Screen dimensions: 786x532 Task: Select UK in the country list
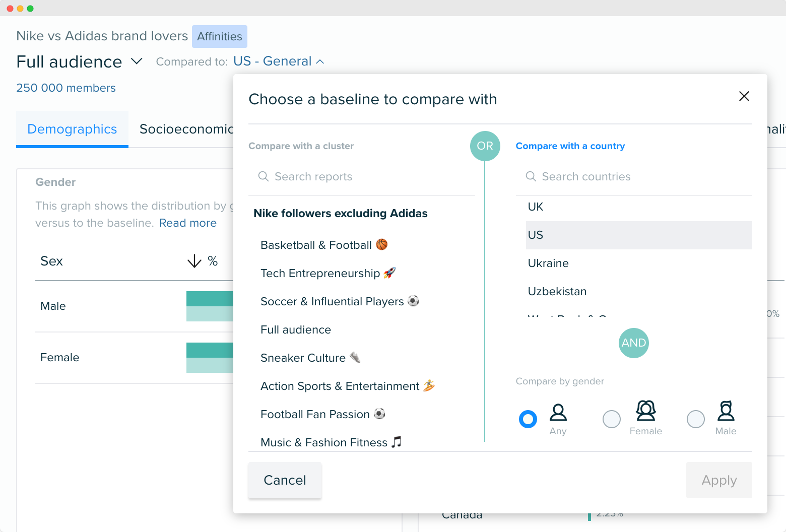pyautogui.click(x=639, y=207)
